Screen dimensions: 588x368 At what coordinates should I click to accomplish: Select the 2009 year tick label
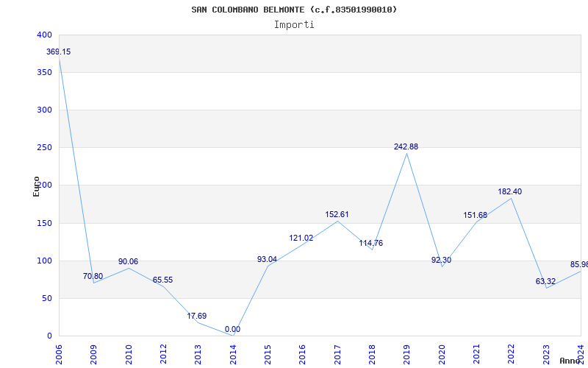click(94, 355)
